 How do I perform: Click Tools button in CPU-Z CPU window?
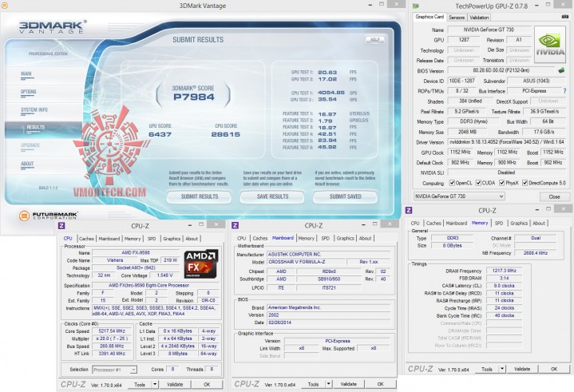click(140, 384)
